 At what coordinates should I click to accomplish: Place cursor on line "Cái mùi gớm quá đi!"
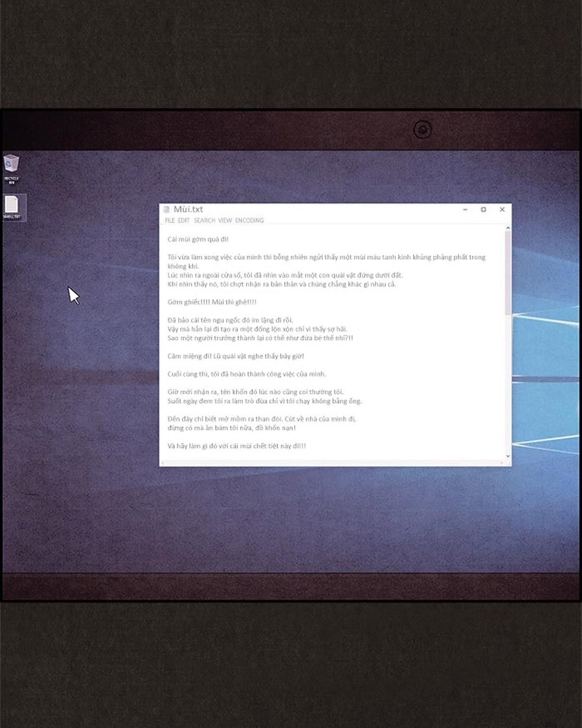tap(198, 239)
